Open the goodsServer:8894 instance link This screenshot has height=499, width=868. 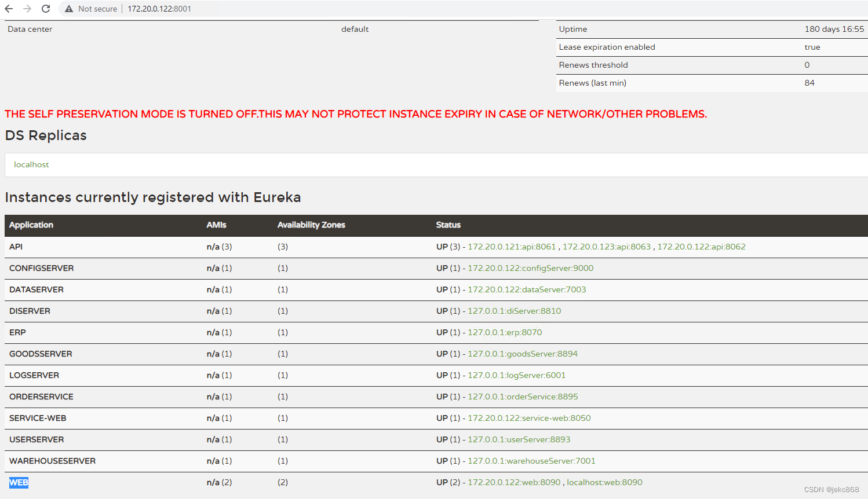coord(523,354)
